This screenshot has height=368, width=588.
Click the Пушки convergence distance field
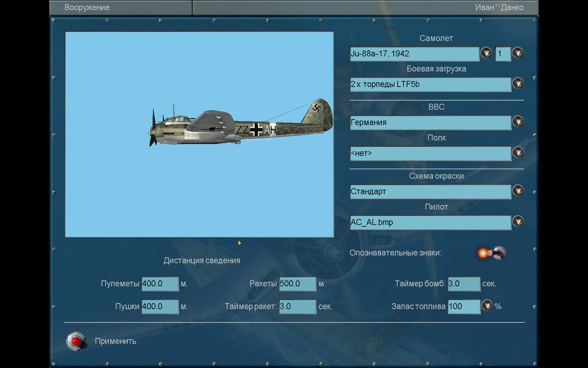[160, 307]
